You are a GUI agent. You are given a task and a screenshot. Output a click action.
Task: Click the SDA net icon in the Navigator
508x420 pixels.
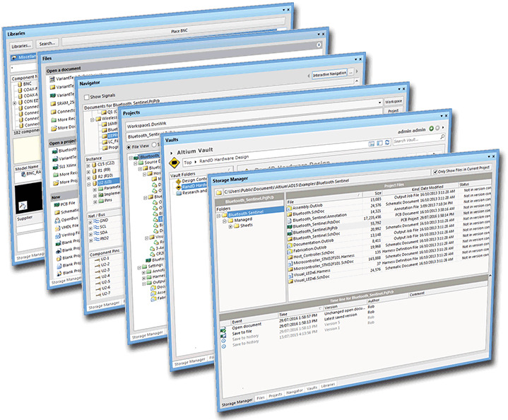coord(96,233)
